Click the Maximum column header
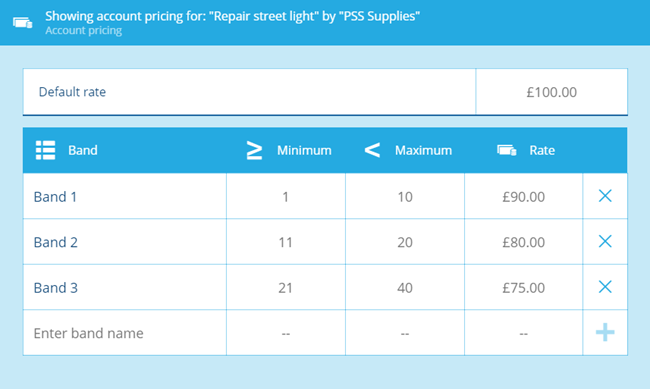 click(423, 150)
